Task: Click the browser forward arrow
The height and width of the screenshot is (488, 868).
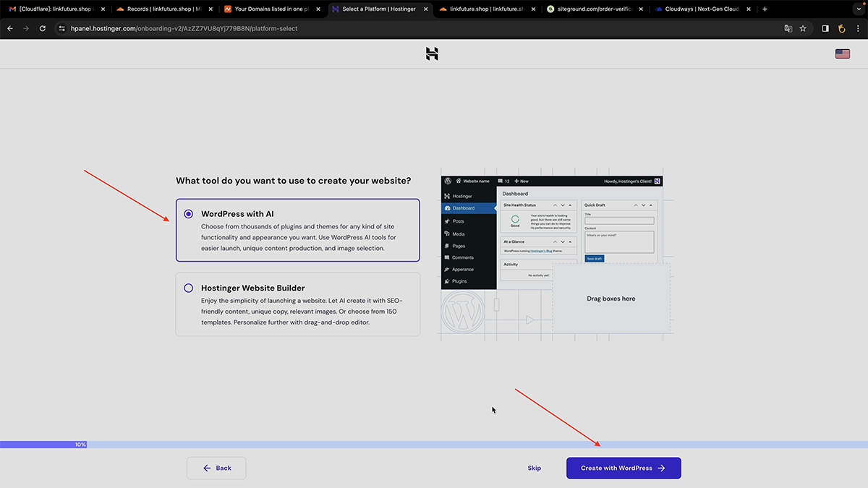Action: pos(26,28)
